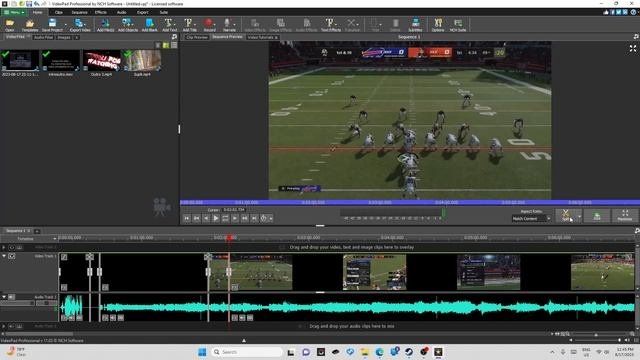Click the Add Title tool
This screenshot has width=640, height=360.
point(189,25)
